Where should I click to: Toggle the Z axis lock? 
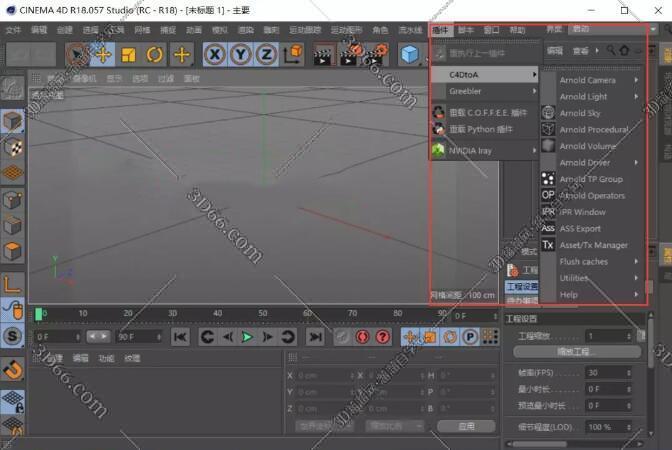pos(266,54)
